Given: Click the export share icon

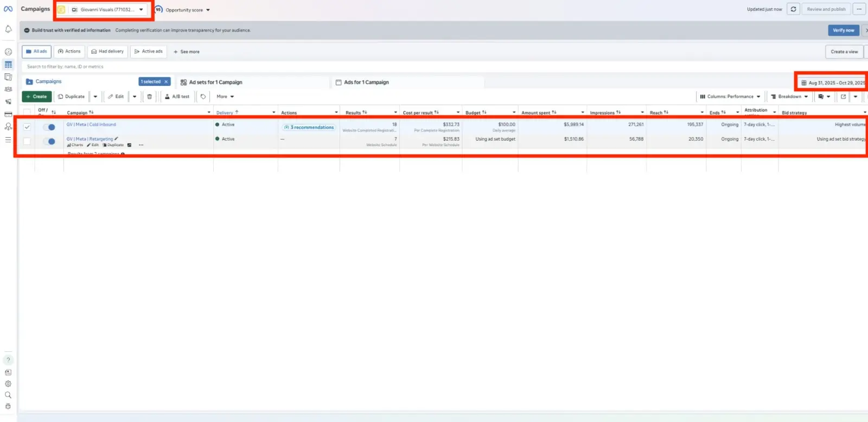Looking at the screenshot, I should point(843,97).
